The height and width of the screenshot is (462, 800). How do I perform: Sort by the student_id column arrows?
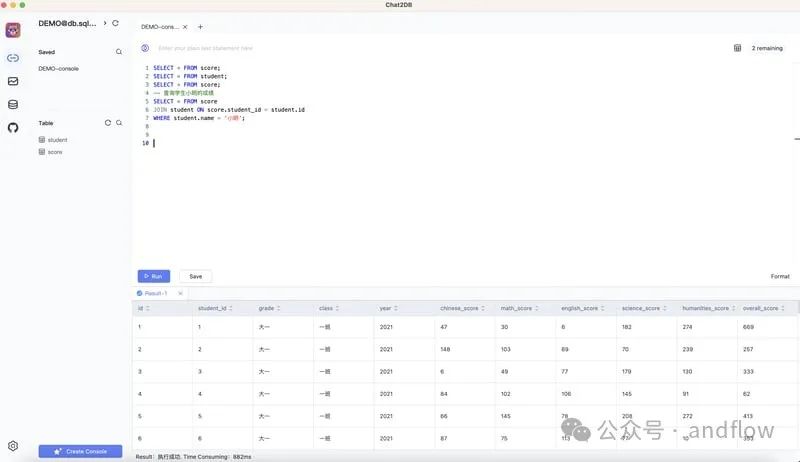(232, 308)
